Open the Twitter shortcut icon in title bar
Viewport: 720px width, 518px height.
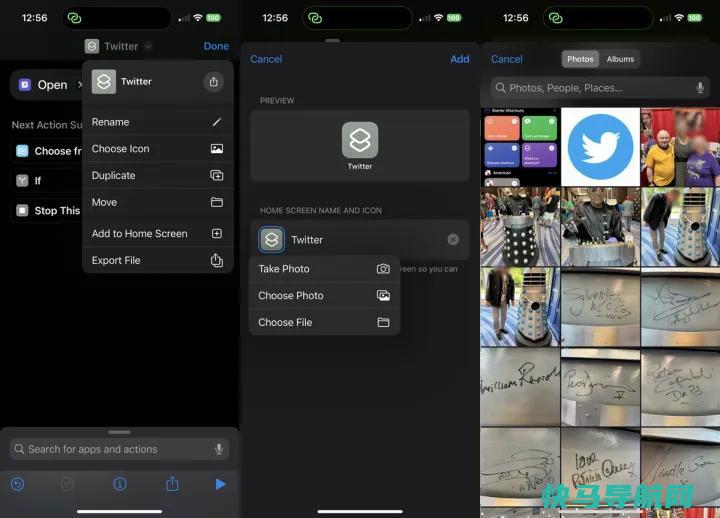pyautogui.click(x=92, y=46)
